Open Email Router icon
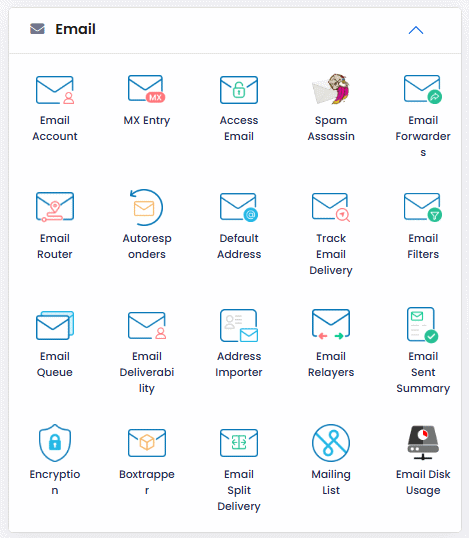Image resolution: width=469 pixels, height=538 pixels. point(55,207)
